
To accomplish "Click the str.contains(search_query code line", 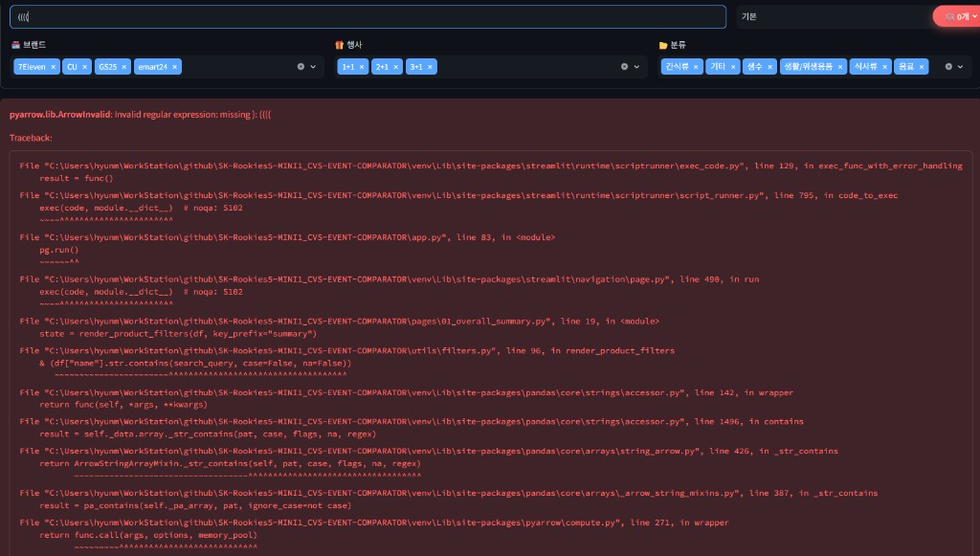I will [x=195, y=363].
